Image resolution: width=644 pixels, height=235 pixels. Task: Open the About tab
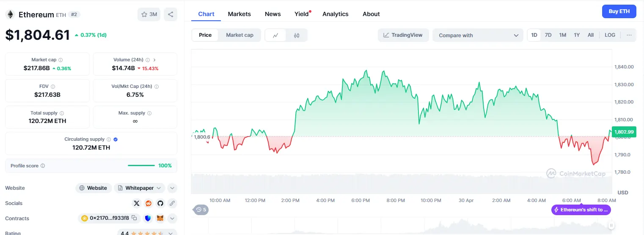click(371, 14)
